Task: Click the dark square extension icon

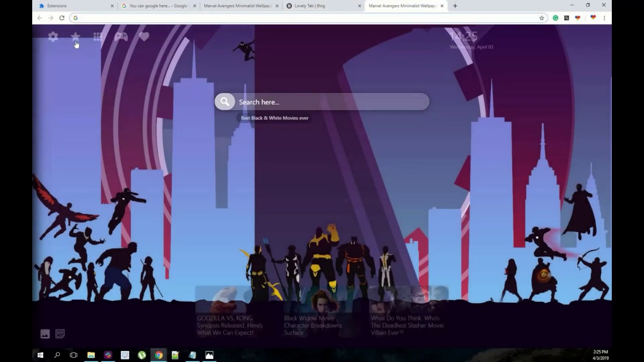Action: click(x=567, y=18)
